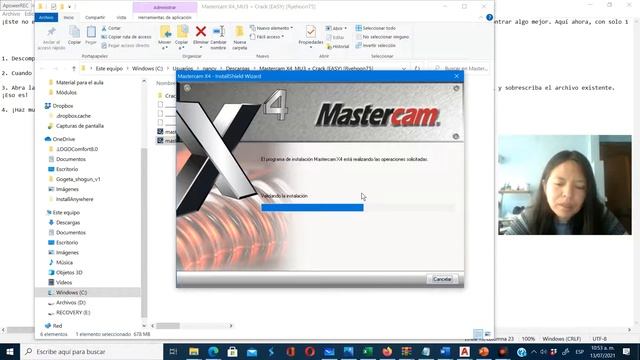640x360 pixels.
Task: Open Task View on the taskbar
Action: point(173,351)
